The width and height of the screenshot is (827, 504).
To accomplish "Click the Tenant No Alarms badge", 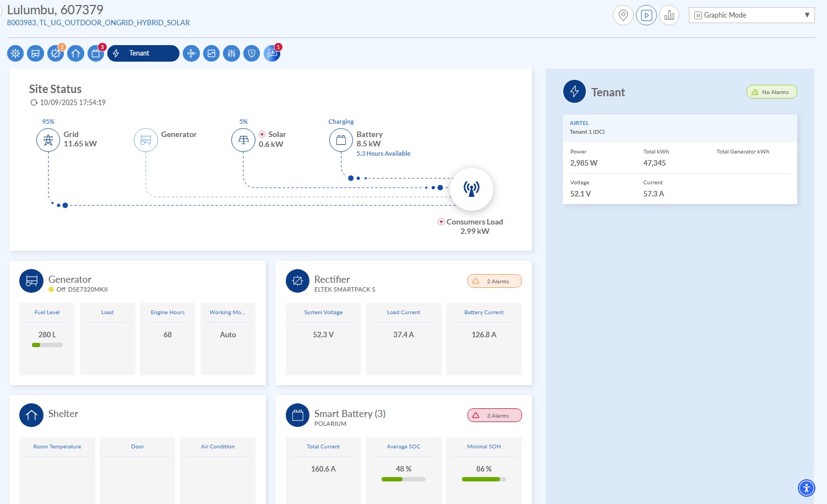I will (x=771, y=92).
